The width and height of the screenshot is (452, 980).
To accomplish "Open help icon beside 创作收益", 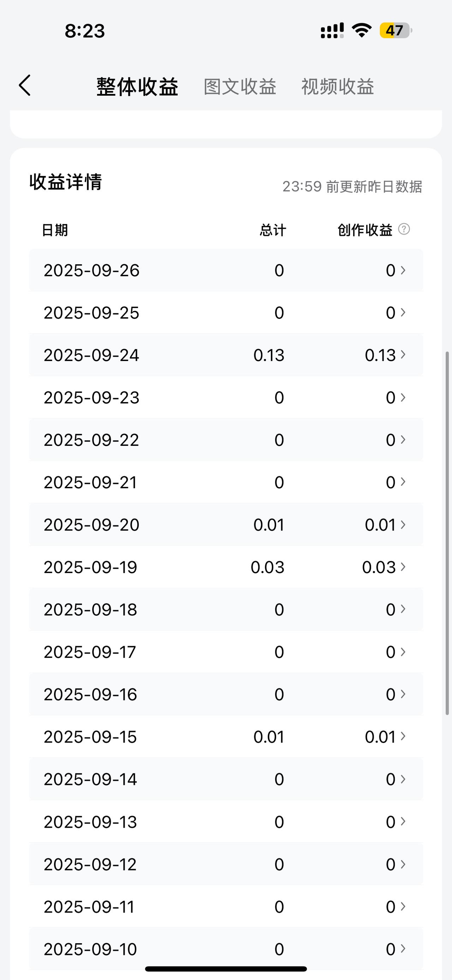I will (404, 229).
